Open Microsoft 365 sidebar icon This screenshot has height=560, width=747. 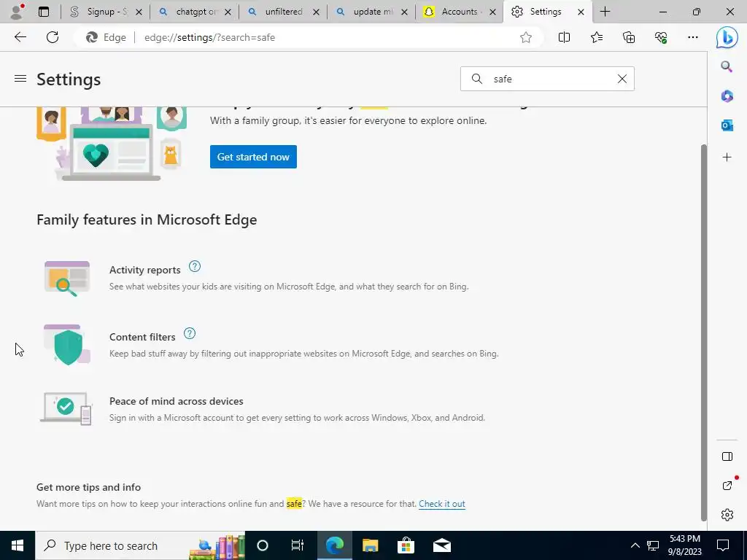click(x=727, y=96)
